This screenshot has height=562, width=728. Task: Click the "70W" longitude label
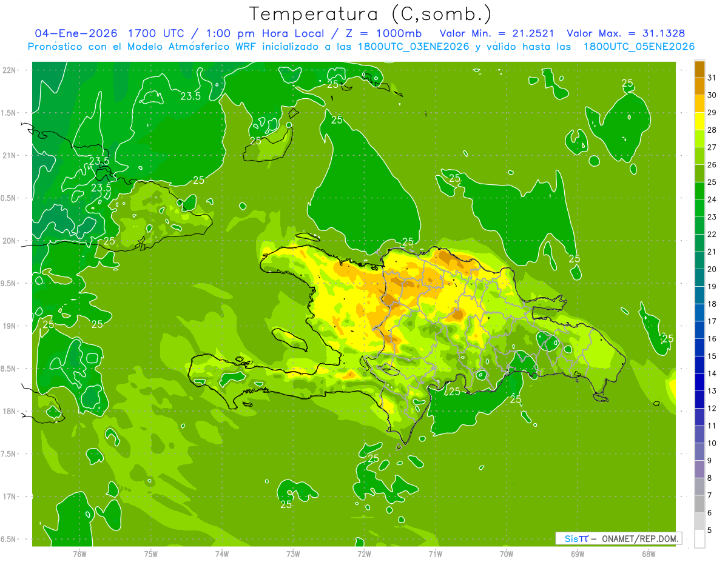click(x=507, y=554)
